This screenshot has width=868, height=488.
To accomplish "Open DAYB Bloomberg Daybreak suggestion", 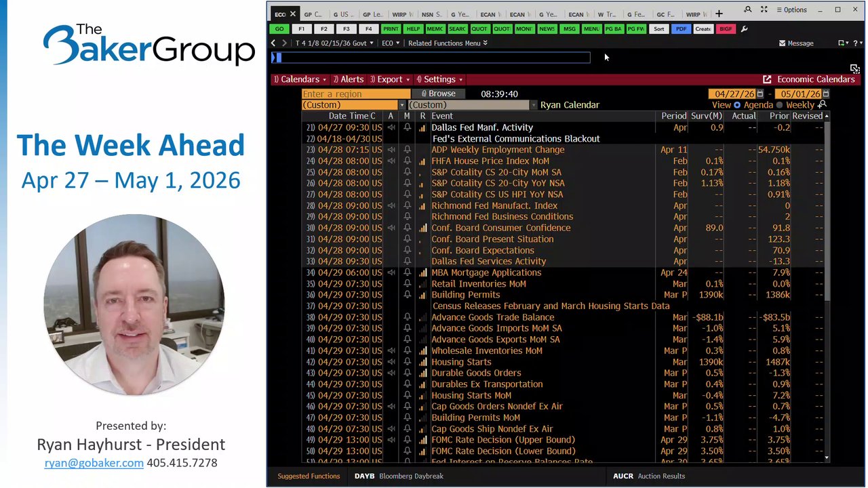I will coord(399,476).
